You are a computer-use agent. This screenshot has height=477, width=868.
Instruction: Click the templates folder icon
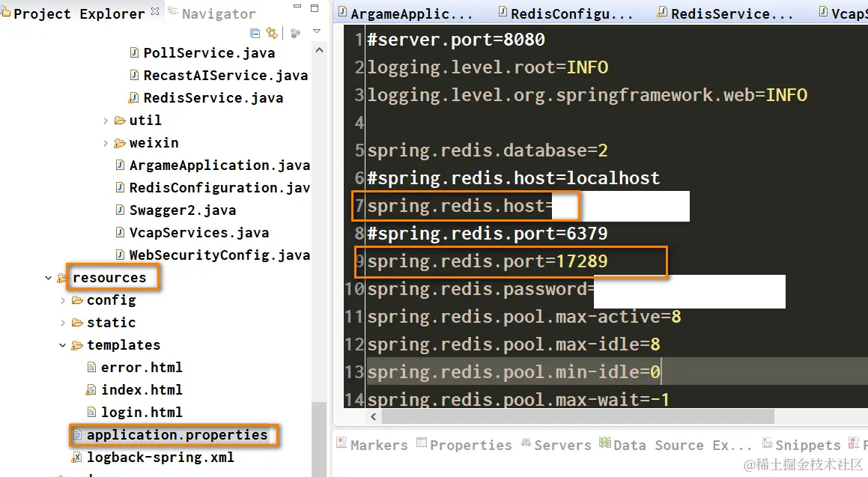77,345
